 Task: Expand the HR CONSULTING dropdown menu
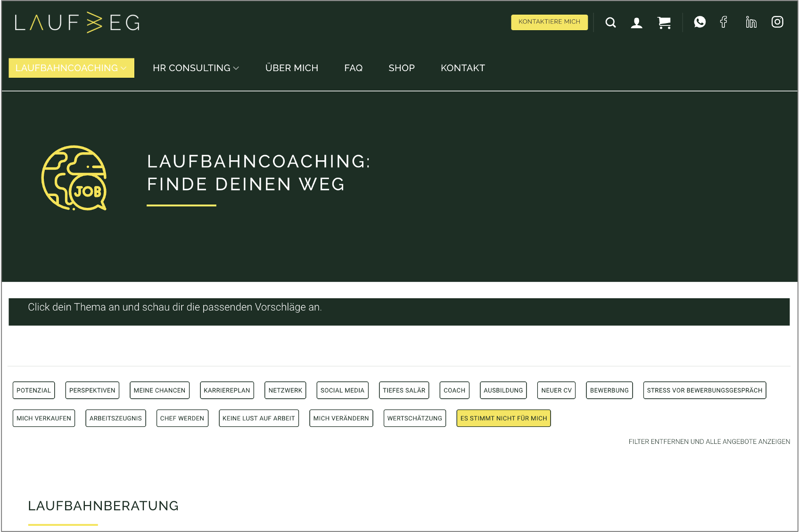[196, 68]
